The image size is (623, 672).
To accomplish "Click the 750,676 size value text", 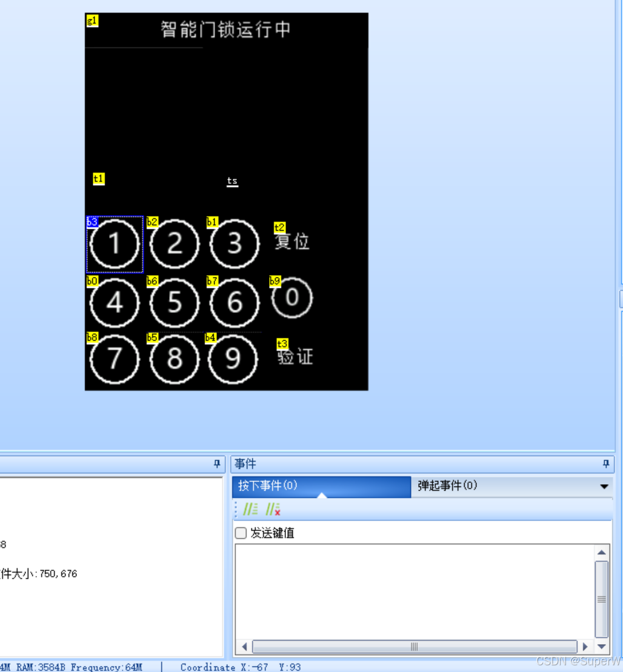I will click(58, 574).
